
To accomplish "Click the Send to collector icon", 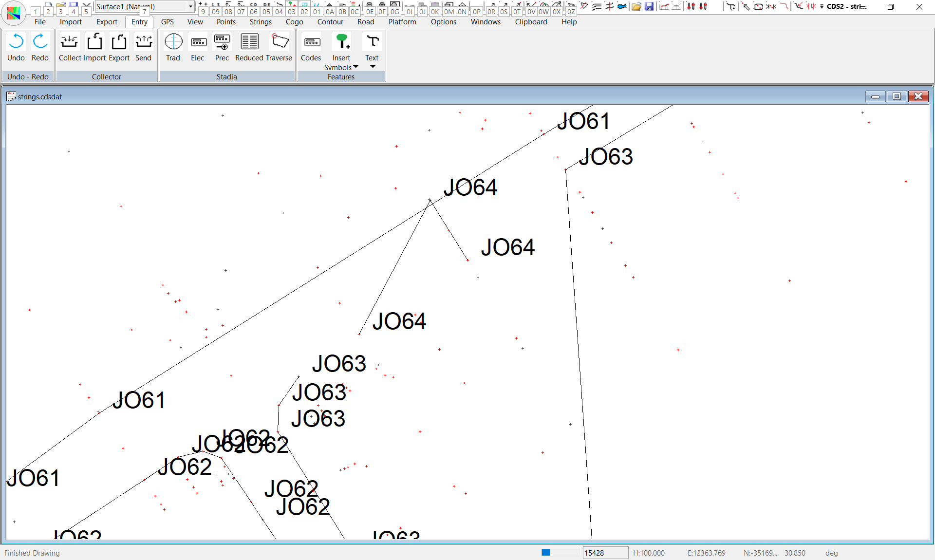I will click(x=143, y=47).
